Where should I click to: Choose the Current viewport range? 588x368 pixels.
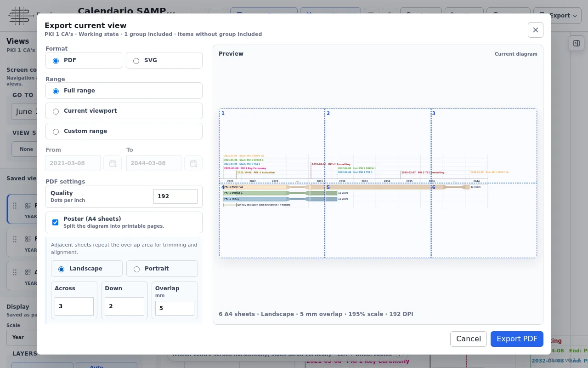click(x=124, y=111)
